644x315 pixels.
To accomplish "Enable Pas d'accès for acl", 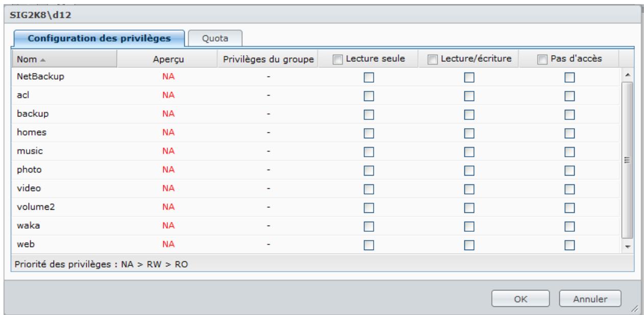I will 569,95.
